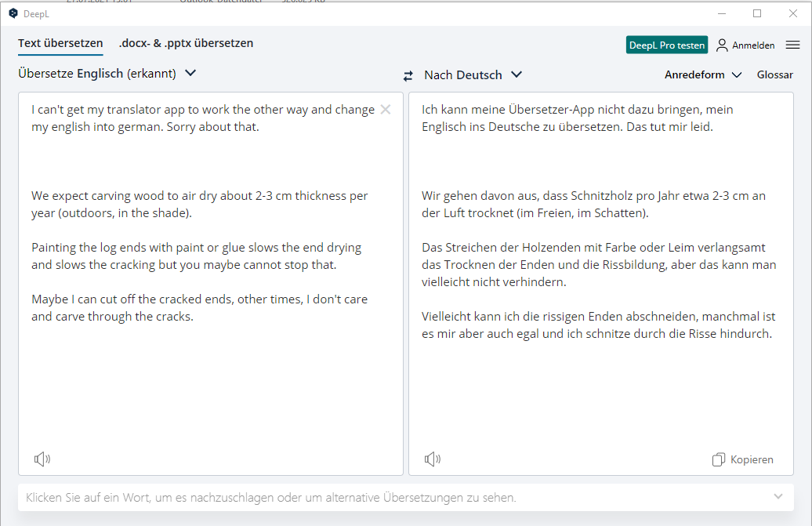This screenshot has width=812, height=526.
Task: Expand the Nach Deutsch target language chevron
Action: click(x=517, y=74)
